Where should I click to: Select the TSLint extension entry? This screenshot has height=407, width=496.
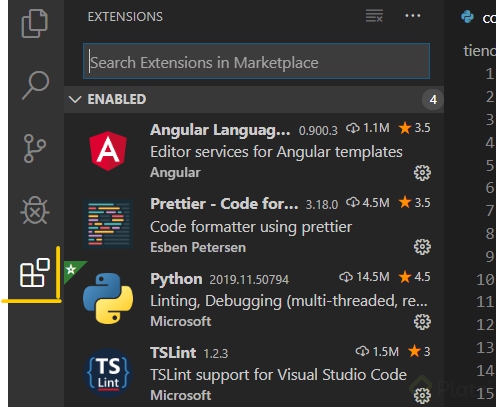pyautogui.click(x=254, y=373)
